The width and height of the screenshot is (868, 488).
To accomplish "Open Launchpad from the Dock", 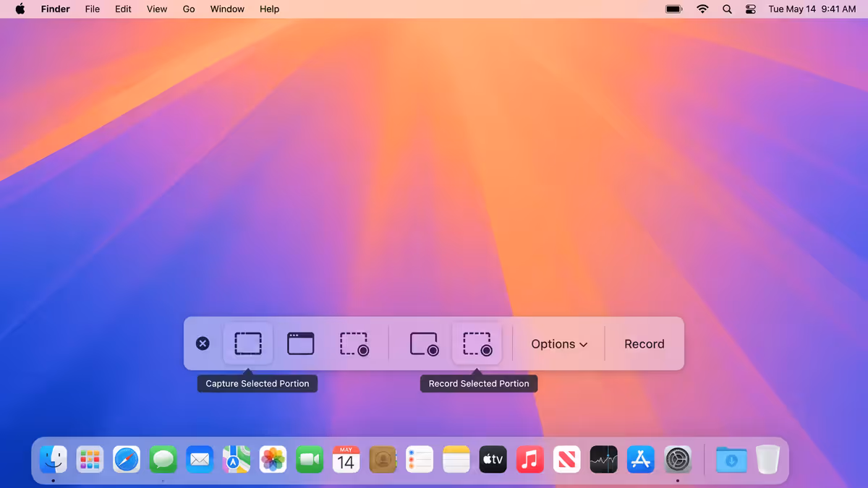I will tap(90, 459).
